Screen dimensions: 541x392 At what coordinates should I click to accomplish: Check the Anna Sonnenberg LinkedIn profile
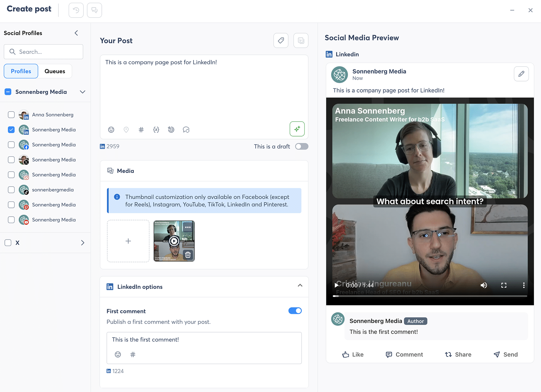(11, 115)
